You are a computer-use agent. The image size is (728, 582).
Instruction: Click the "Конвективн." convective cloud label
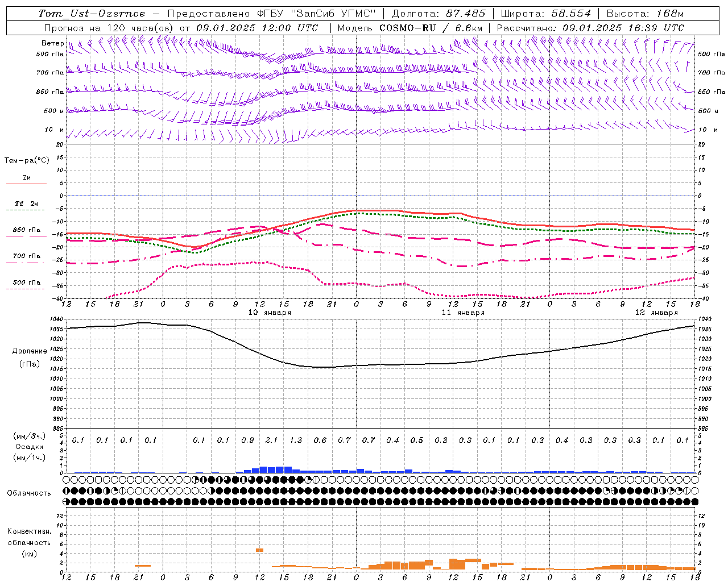(x=30, y=531)
